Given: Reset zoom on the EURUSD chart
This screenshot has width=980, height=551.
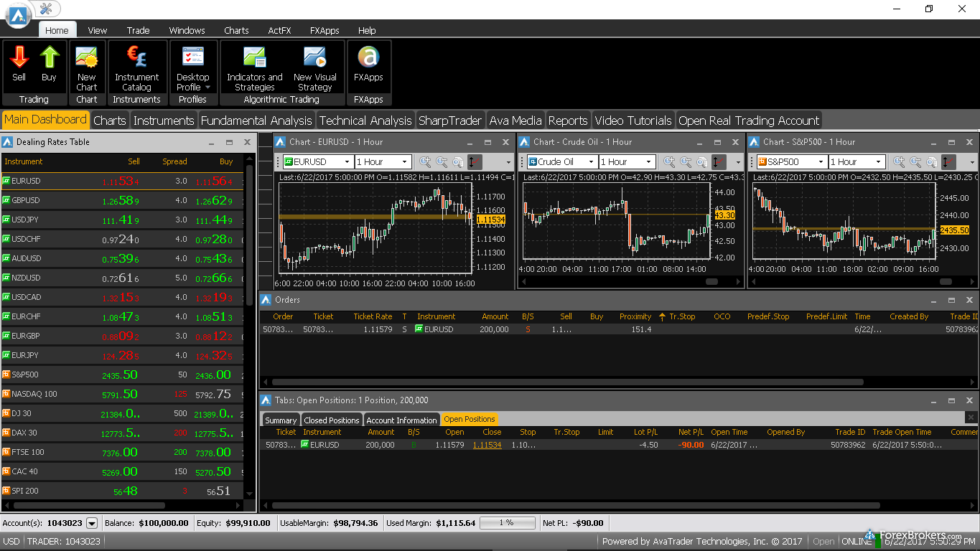Looking at the screenshot, I should 457,162.
